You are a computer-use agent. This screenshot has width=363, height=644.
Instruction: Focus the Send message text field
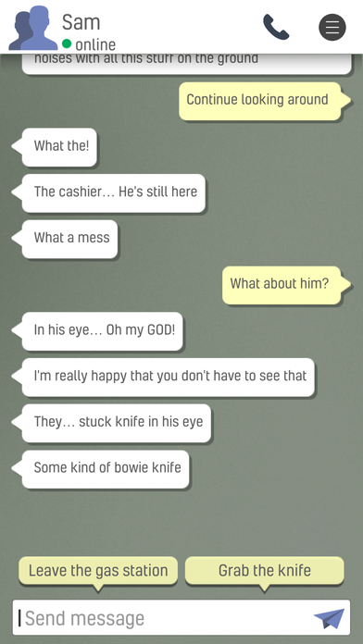181,618
